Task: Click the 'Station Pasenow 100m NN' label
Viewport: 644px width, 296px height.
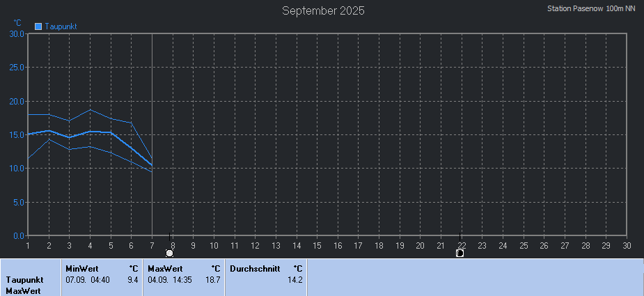Action: pos(591,8)
